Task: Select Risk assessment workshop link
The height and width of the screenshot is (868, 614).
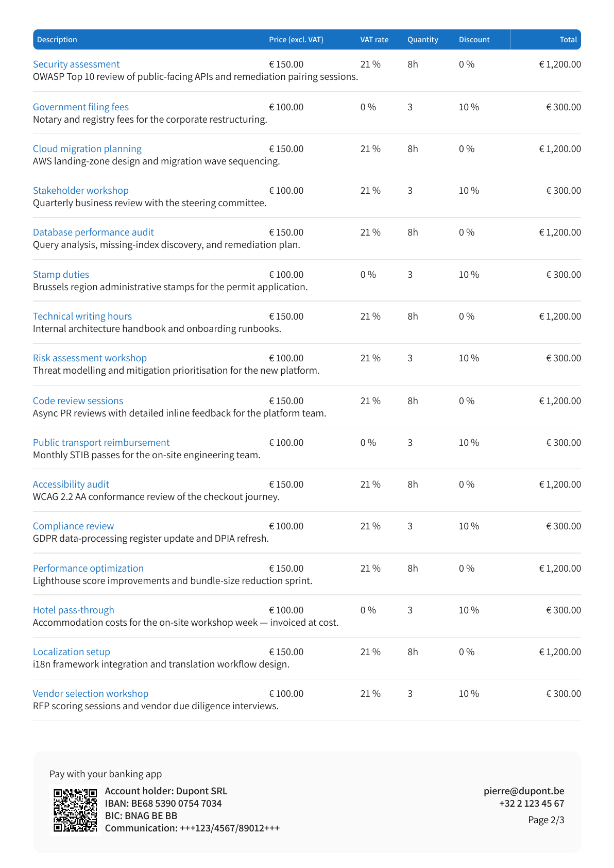Action: [x=90, y=358]
